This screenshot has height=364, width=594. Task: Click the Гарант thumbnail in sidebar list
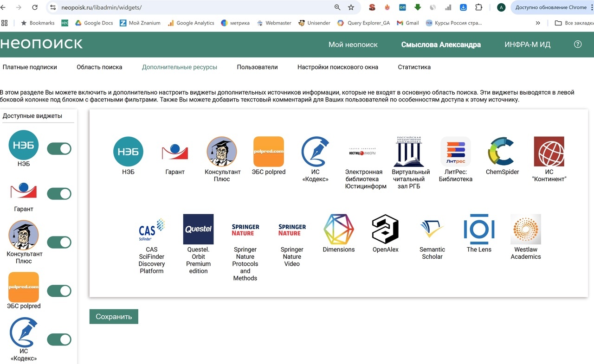24,190
